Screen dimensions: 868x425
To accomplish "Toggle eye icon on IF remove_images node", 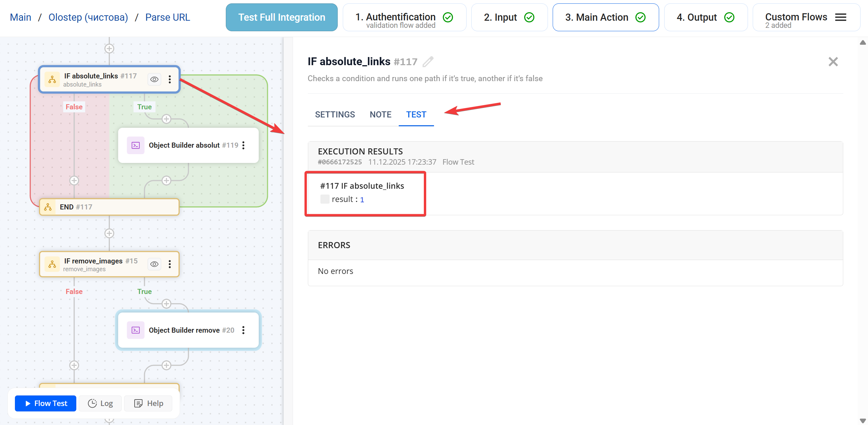I will pyautogui.click(x=154, y=264).
